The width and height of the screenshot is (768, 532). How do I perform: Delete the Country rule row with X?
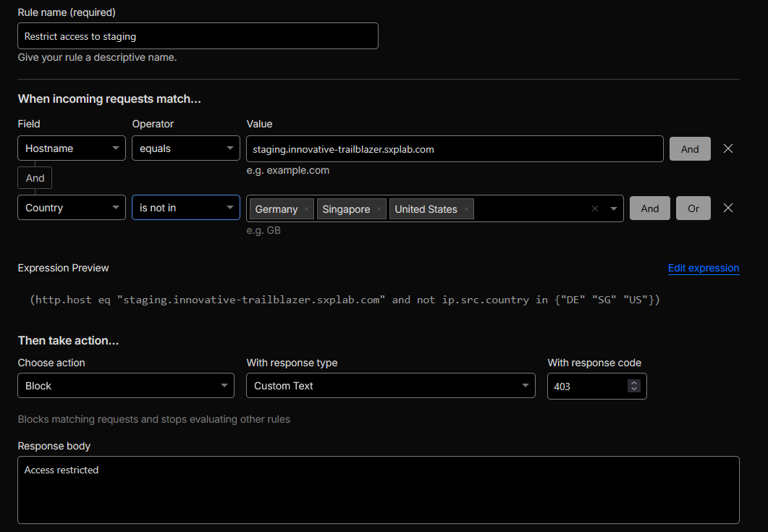click(x=728, y=208)
